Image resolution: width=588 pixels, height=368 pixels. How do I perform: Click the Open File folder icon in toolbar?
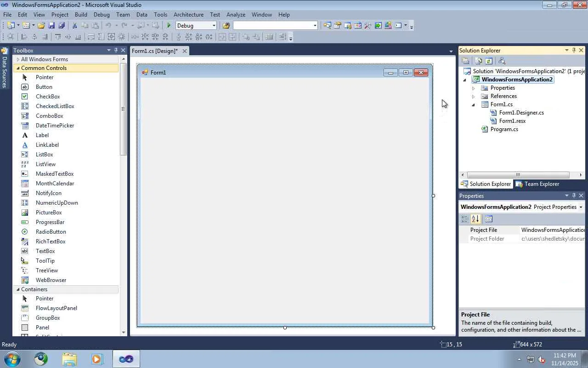[x=41, y=26]
